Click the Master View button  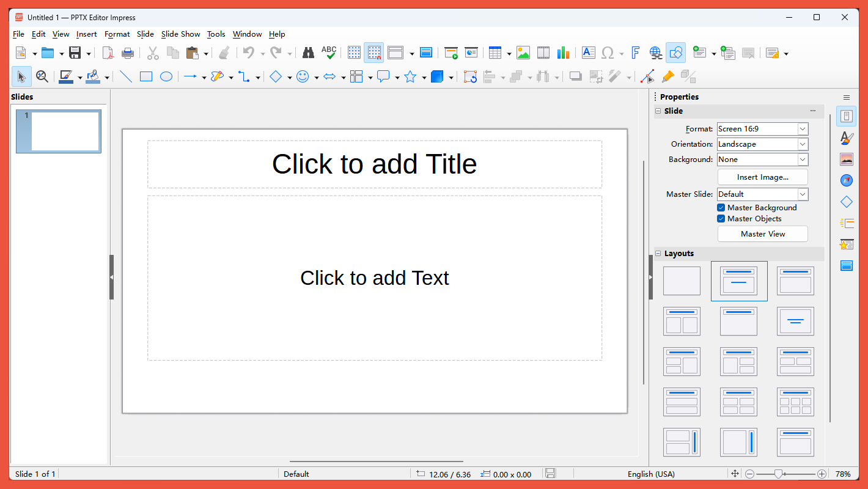763,234
